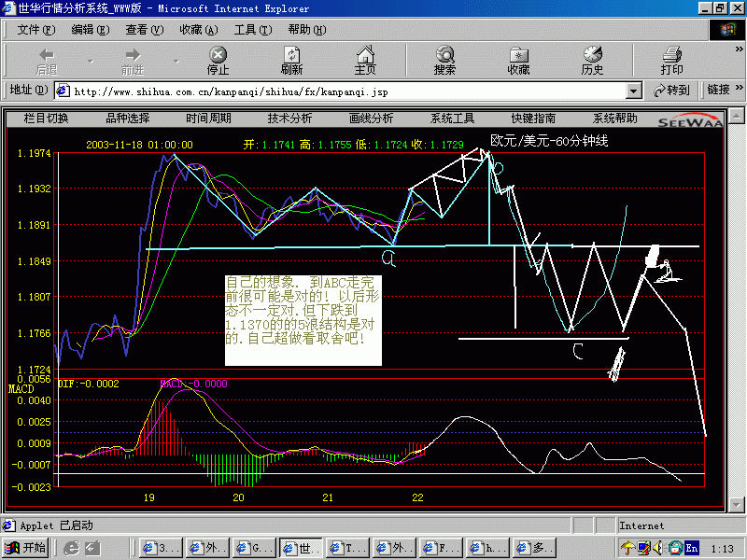Open the 工具(T) menu
Screen dimensions: 747x560
[x=252, y=30]
